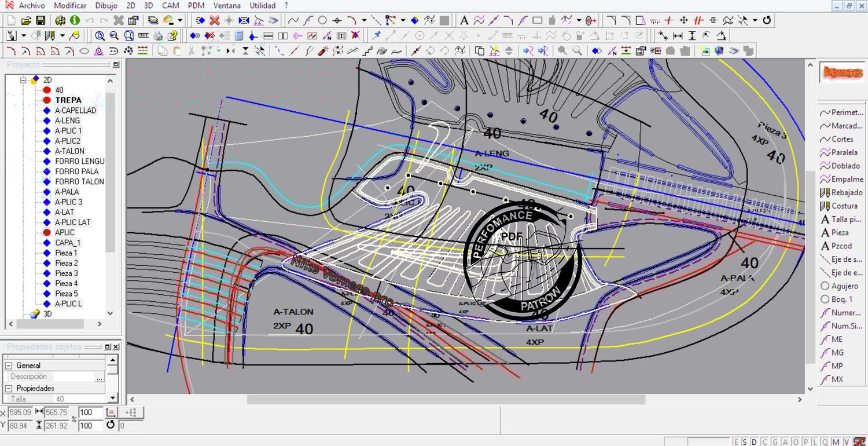Click the New document icon

point(12,20)
